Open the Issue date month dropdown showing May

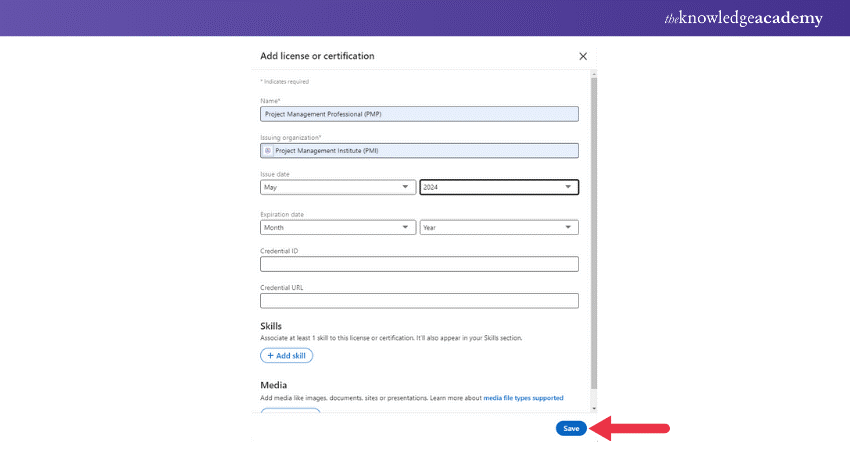(338, 187)
